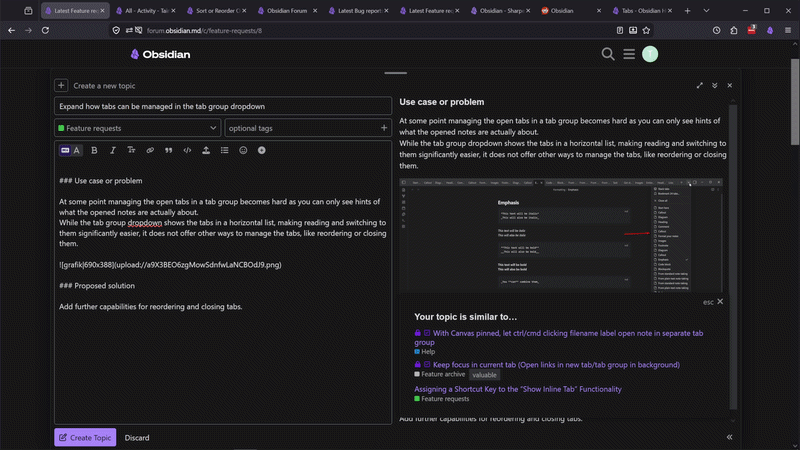This screenshot has width=800, height=450.
Task: Switch to the markdown editor mode toggle
Action: 65,151
